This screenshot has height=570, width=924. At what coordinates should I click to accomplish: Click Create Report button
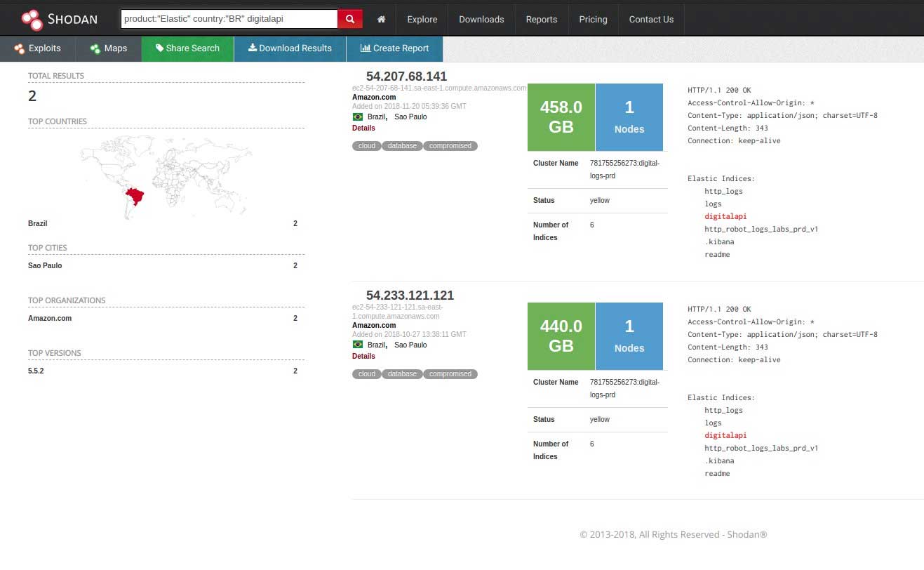tap(394, 48)
